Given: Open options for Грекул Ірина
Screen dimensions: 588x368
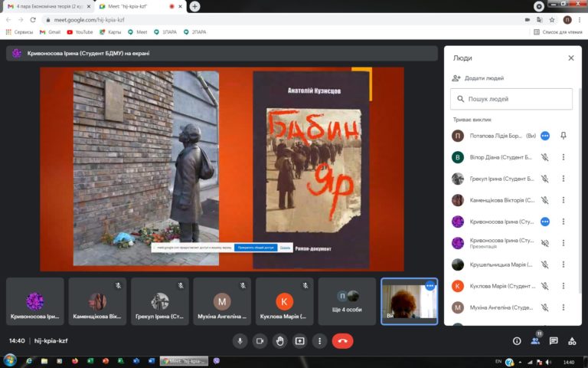Looking at the screenshot, I should point(563,179).
